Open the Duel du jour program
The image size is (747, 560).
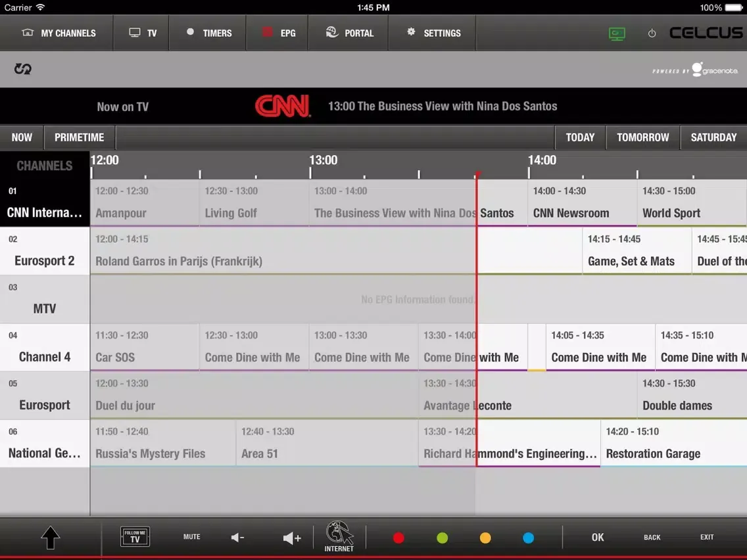pyautogui.click(x=254, y=395)
